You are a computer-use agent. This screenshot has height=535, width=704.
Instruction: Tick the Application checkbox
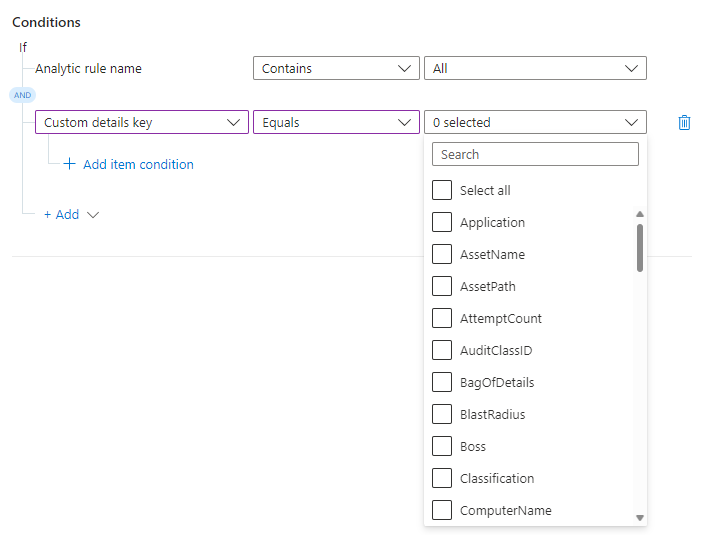click(442, 222)
